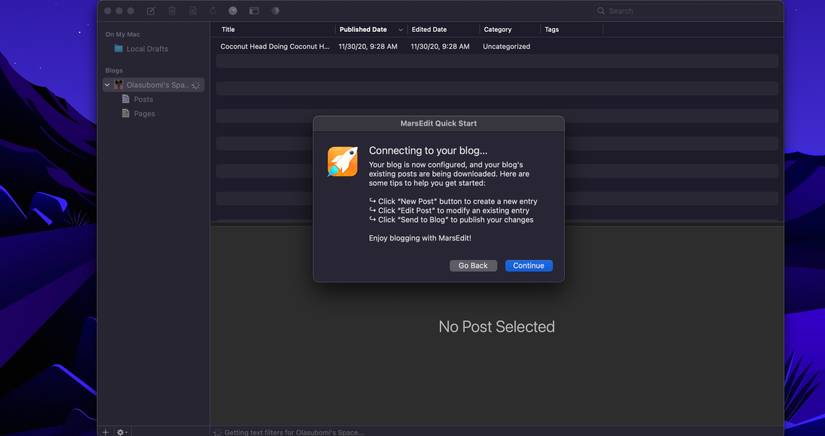The height and width of the screenshot is (436, 825).
Task: Click the circular refresh arrow icon in toolbar
Action: [x=213, y=11]
